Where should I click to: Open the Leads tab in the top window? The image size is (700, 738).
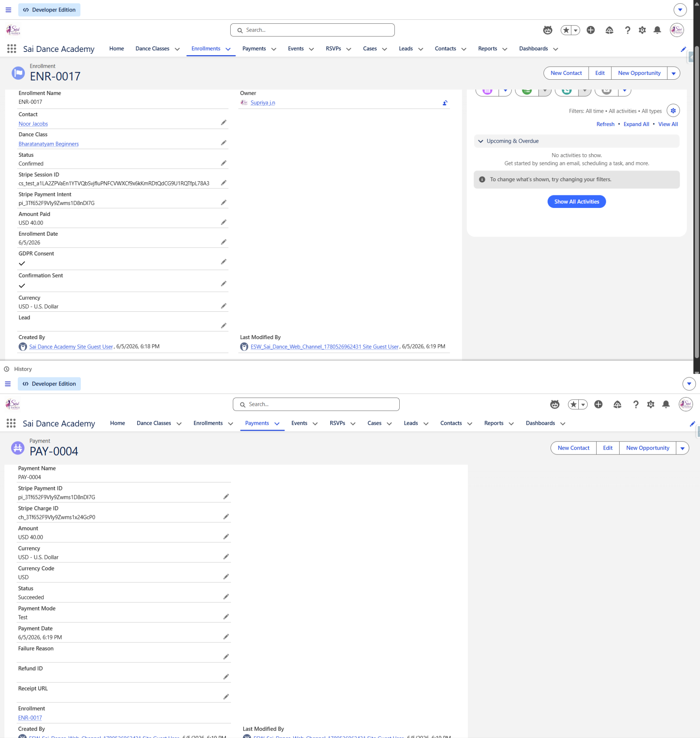coord(406,49)
